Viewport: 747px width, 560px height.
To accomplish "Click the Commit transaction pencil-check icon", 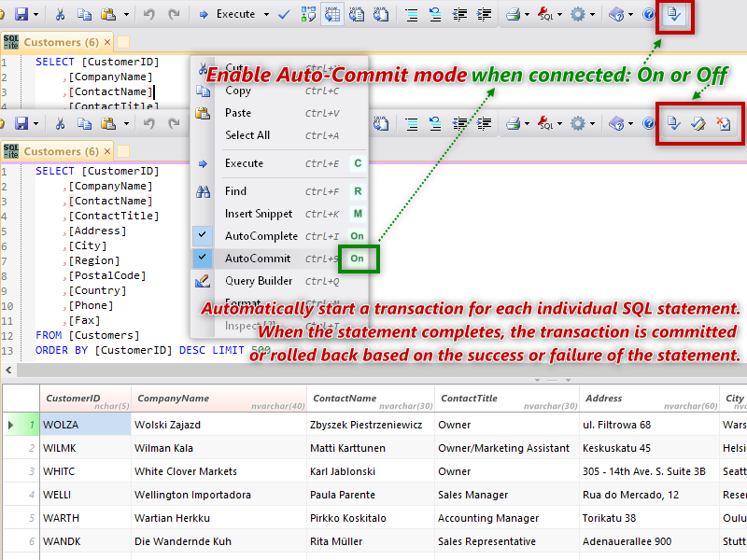I will pos(698,124).
